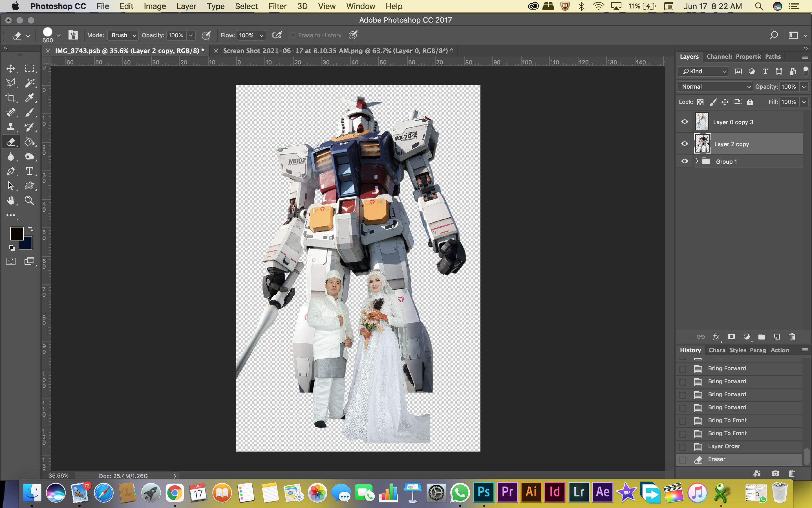Toggle lock transparent pixels
The height and width of the screenshot is (508, 812).
tap(700, 102)
